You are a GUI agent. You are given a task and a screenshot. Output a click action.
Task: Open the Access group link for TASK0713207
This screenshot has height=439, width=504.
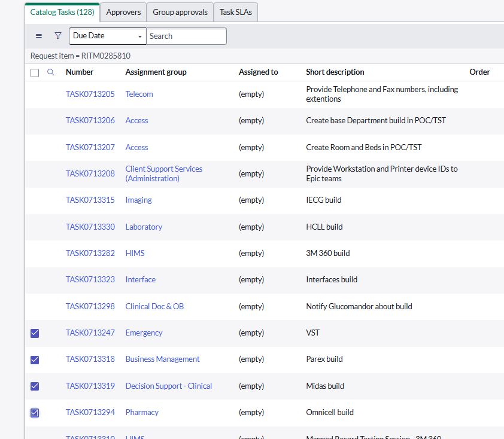[x=136, y=147]
